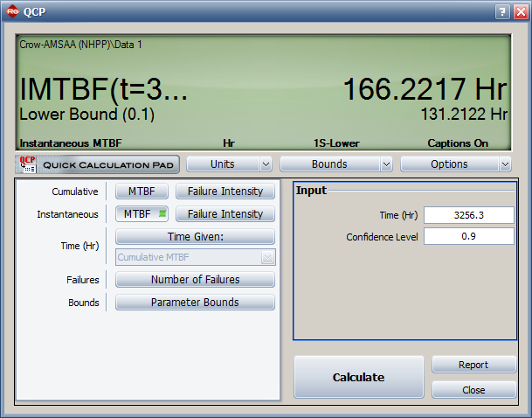Open the Options dropdown

(x=455, y=164)
